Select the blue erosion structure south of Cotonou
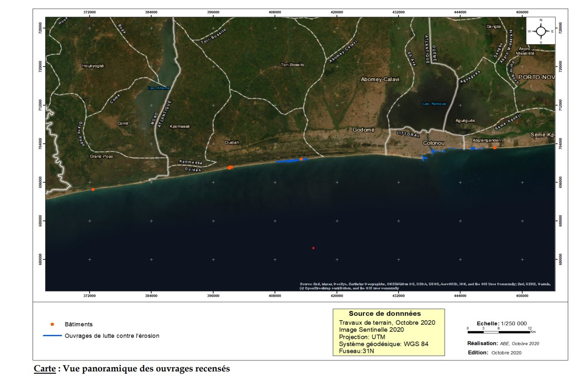This screenshot has height=380, width=588. [424, 158]
